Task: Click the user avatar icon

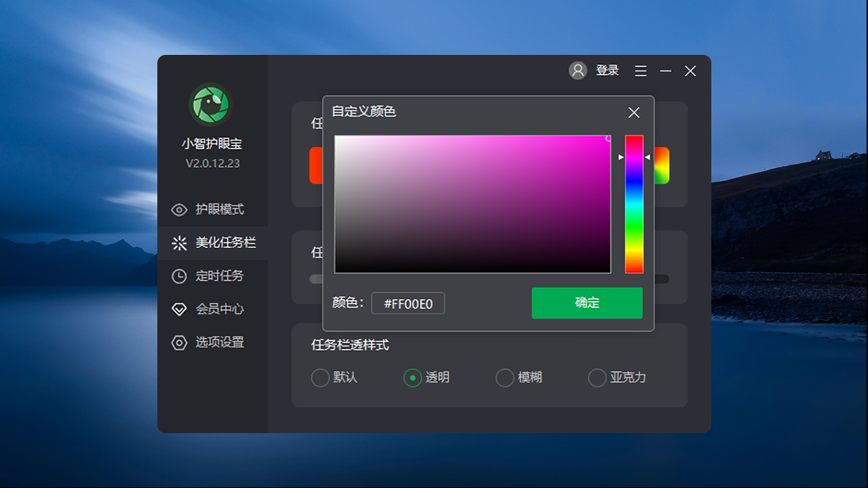Action: click(x=578, y=70)
